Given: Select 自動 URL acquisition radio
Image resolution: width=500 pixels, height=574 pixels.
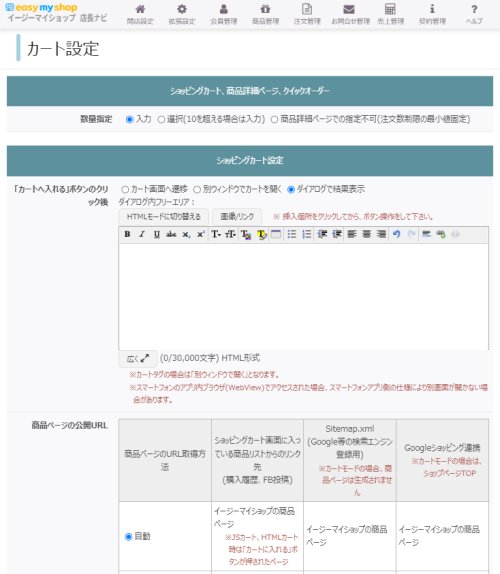Looking at the screenshot, I should (x=128, y=537).
